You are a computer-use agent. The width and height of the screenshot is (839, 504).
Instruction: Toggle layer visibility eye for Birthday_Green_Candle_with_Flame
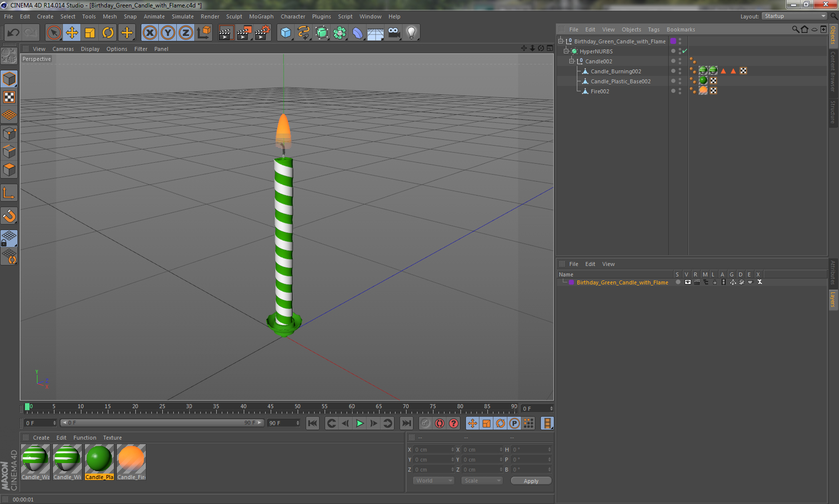(688, 282)
